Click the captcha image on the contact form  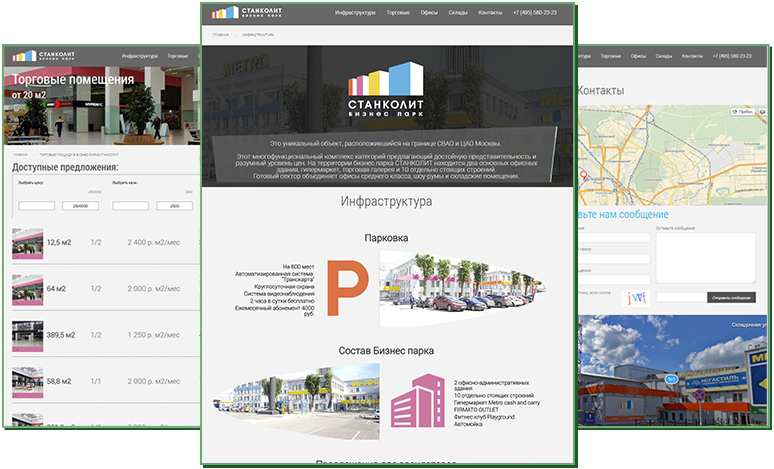(636, 297)
